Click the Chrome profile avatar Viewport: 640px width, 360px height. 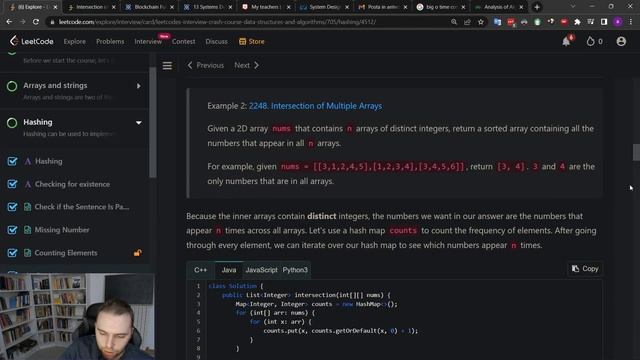618,22
